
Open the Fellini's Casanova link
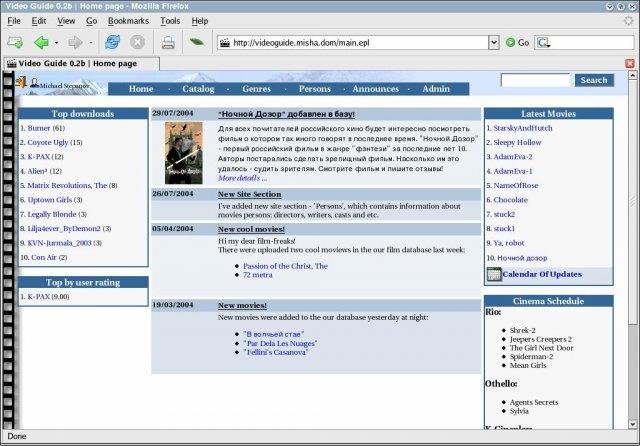point(276,352)
